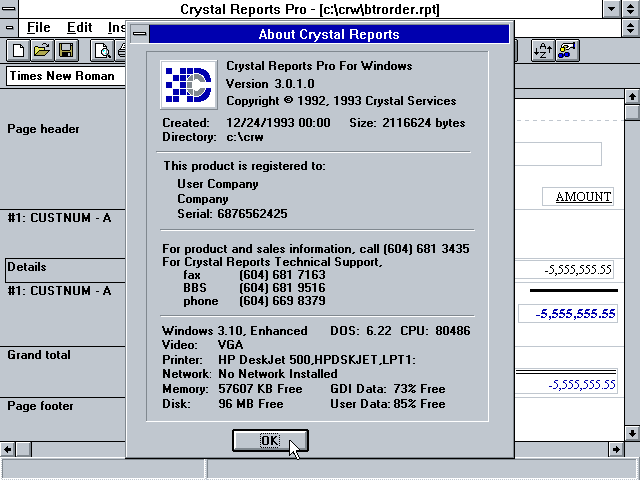This screenshot has height=480, width=640.
Task: Click the A-Z record sort toolbar icon
Action: (543, 51)
